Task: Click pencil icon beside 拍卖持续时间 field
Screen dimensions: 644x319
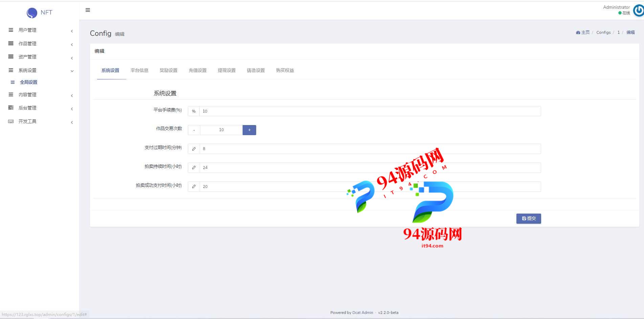Action: click(194, 168)
